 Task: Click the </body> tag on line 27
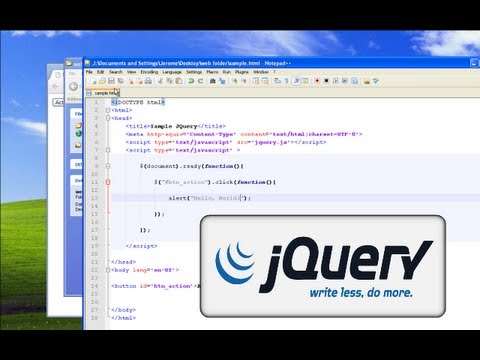click(123, 310)
